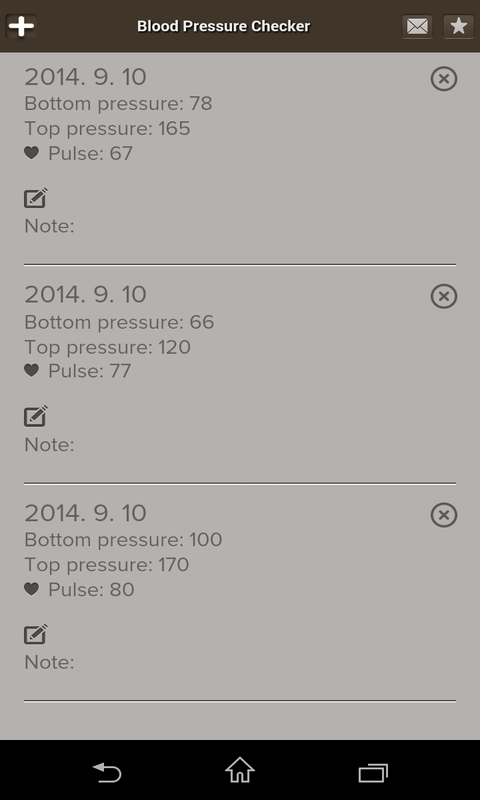Edit note for top pressure 165 record
Screen dimensions: 480x800
pyautogui.click(x=36, y=198)
